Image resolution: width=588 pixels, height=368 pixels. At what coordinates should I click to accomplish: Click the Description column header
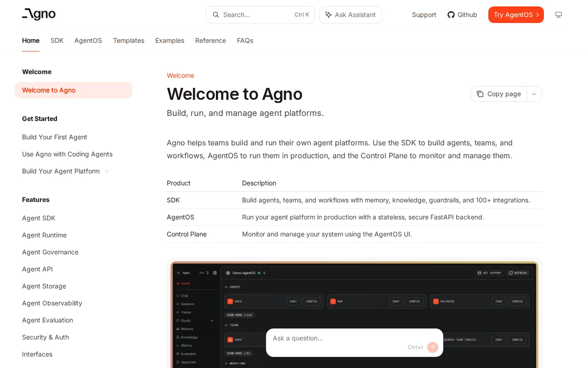[259, 183]
